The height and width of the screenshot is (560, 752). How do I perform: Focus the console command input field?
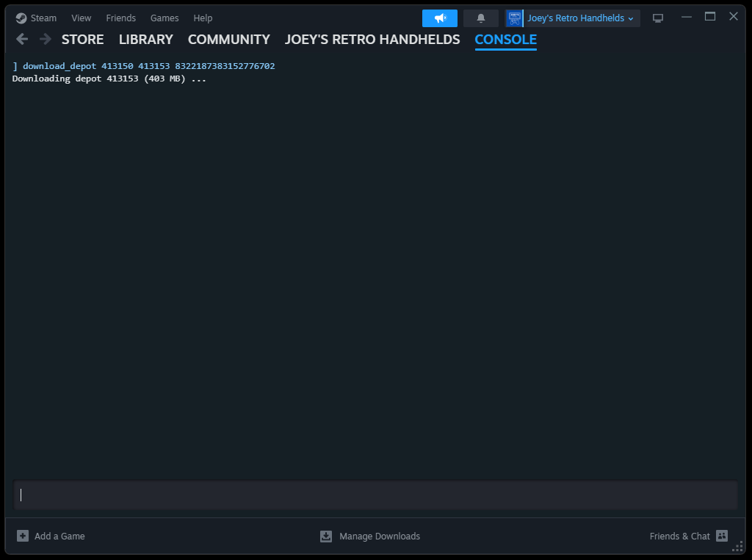pyautogui.click(x=375, y=495)
